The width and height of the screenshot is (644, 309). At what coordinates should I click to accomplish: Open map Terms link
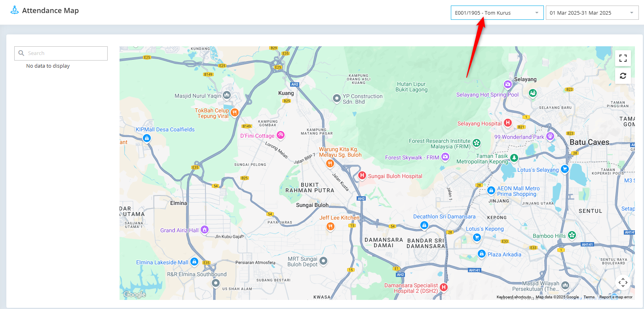(589, 297)
